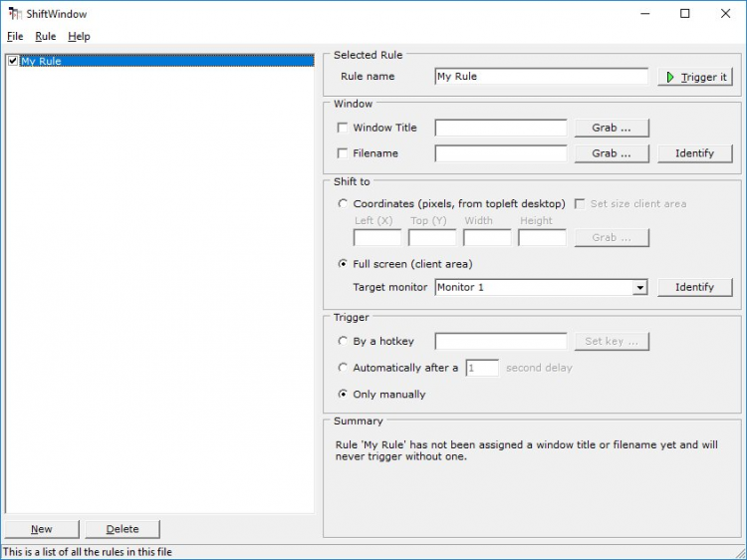Click the Height coordinate field
The image size is (747, 560).
(x=542, y=237)
